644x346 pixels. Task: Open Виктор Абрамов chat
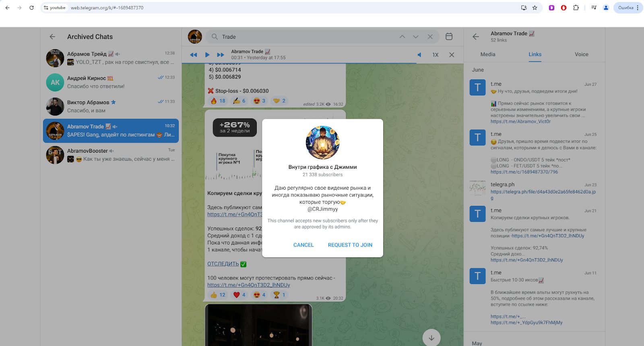pos(111,106)
